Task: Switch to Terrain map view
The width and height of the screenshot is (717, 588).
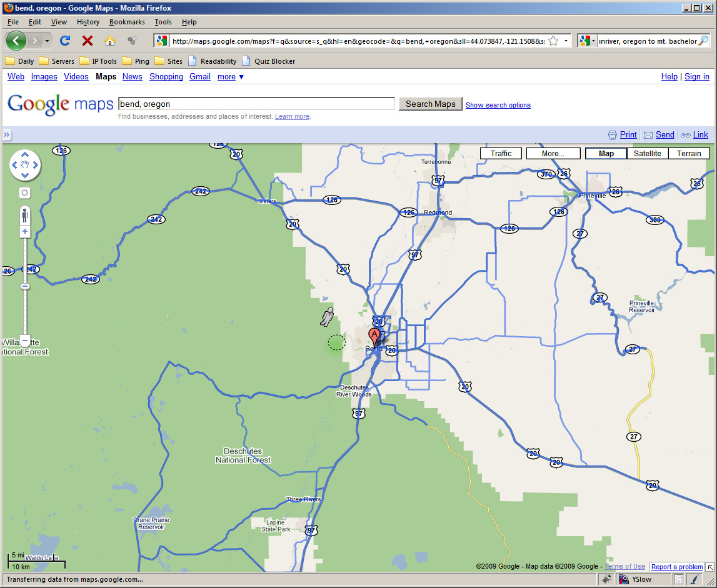Action: click(x=689, y=154)
